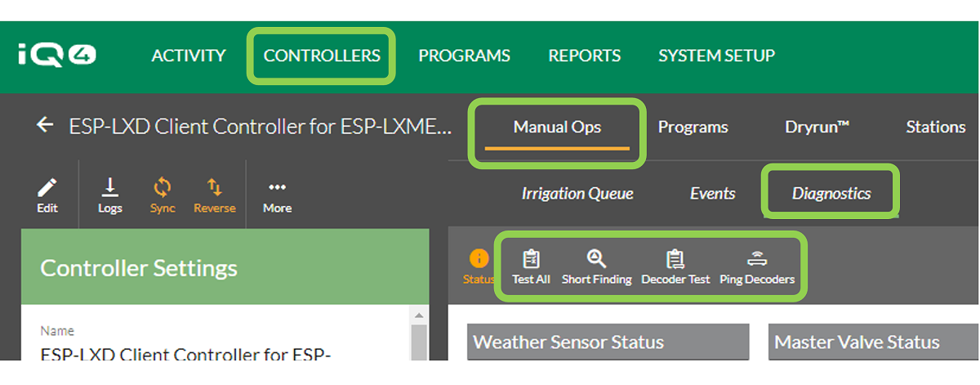Click the iQ4 logo

click(x=57, y=56)
